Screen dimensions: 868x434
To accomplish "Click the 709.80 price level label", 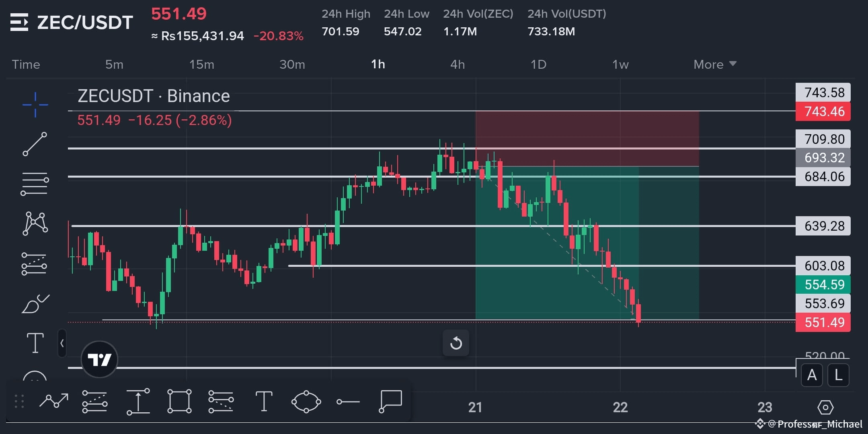I will (823, 139).
